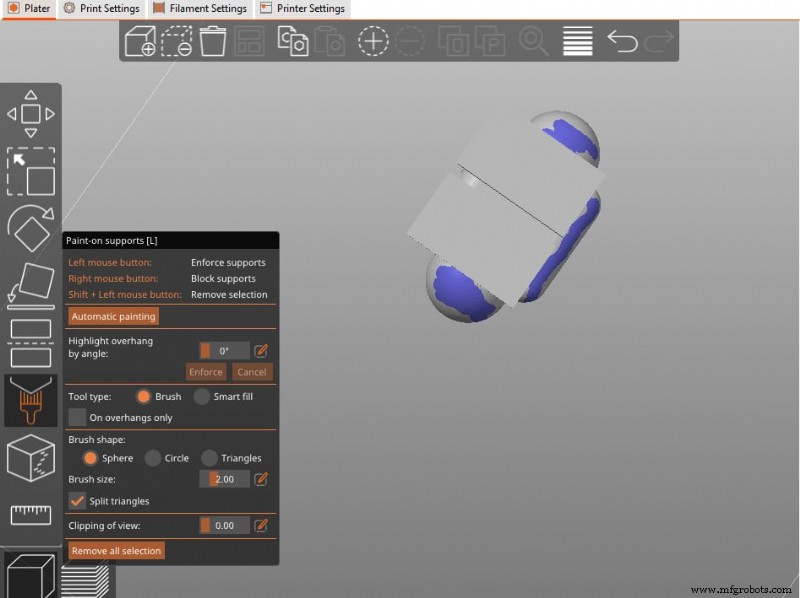Click the Cancel button
The image size is (800, 598).
252,372
